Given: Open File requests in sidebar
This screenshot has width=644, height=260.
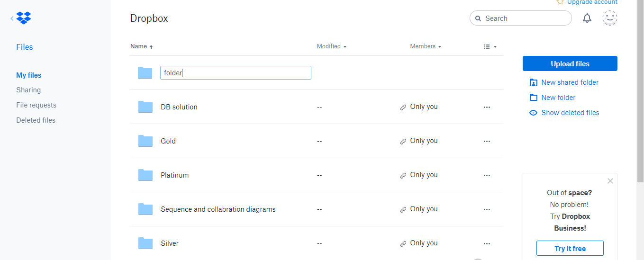Looking at the screenshot, I should click(36, 105).
